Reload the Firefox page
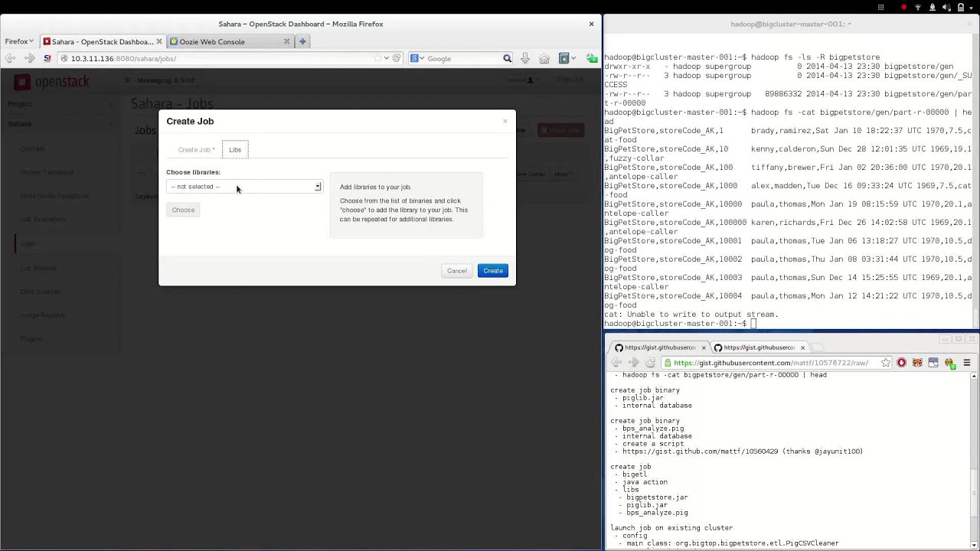 coord(397,58)
